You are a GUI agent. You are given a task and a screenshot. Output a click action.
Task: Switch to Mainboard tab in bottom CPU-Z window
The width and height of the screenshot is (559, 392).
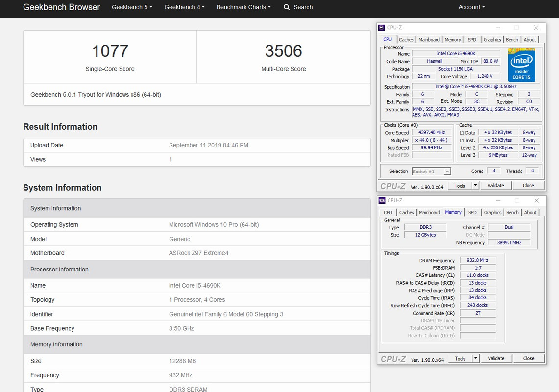coord(429,212)
